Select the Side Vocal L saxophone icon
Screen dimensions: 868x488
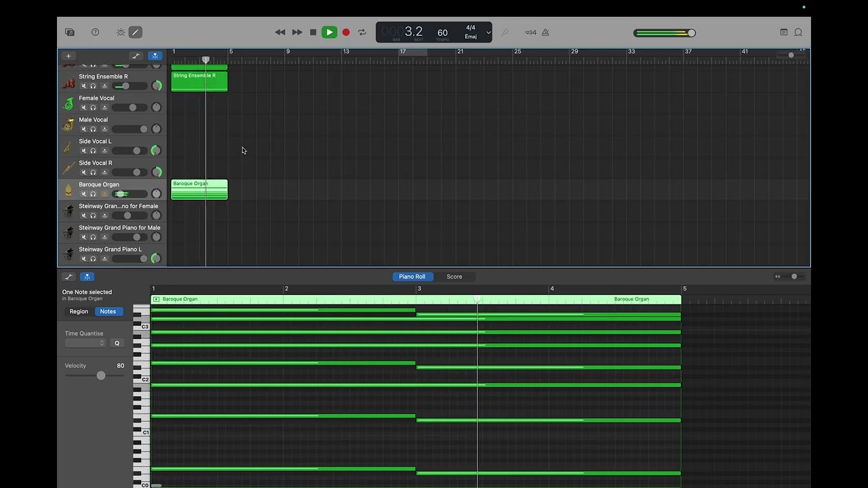pos(68,147)
